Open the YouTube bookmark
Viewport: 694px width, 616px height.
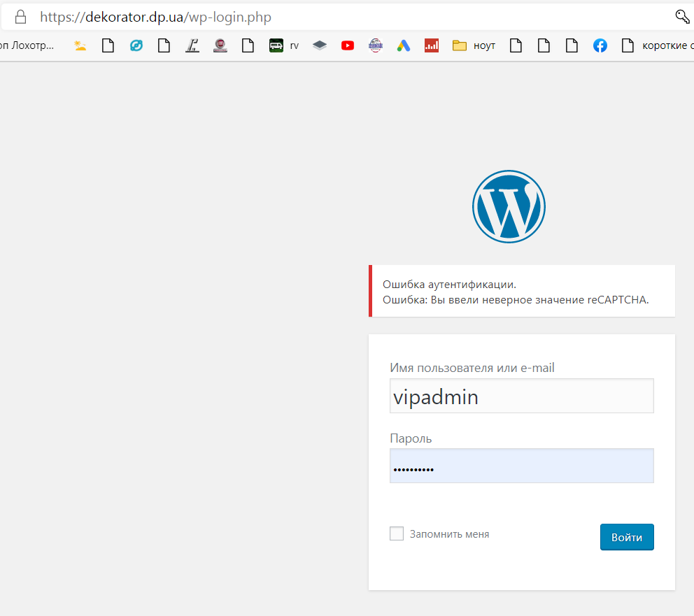click(x=348, y=45)
